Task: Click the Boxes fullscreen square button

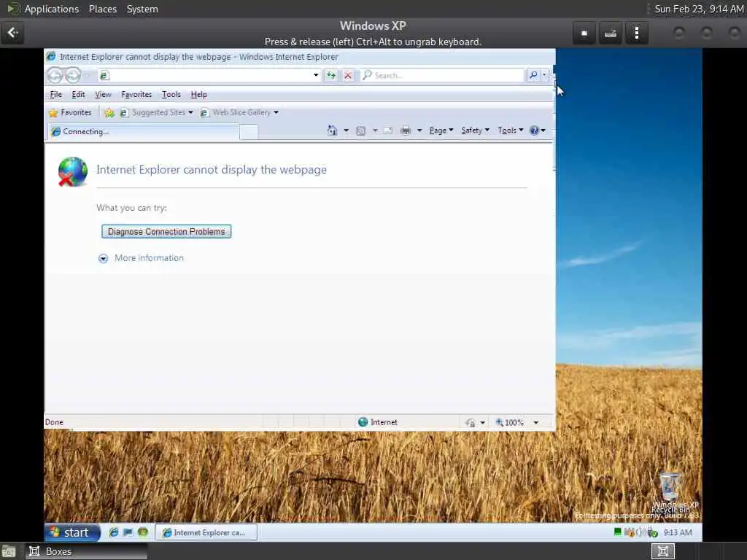Action: (x=584, y=33)
